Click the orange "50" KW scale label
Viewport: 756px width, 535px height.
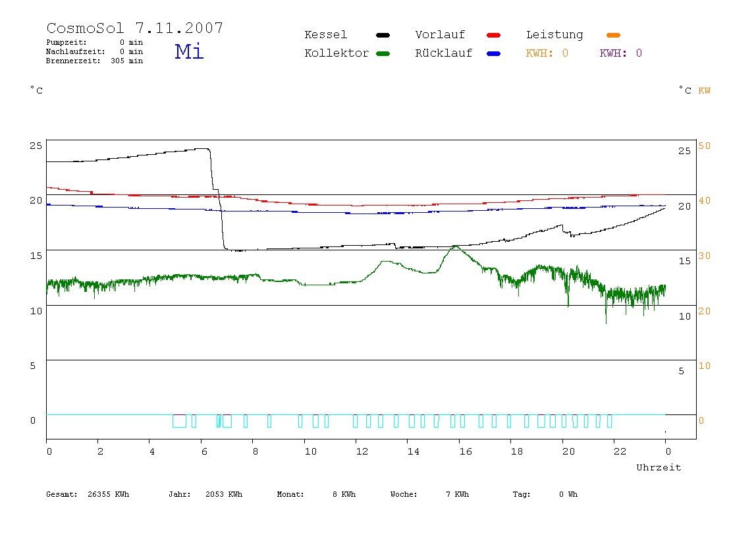pos(705,146)
